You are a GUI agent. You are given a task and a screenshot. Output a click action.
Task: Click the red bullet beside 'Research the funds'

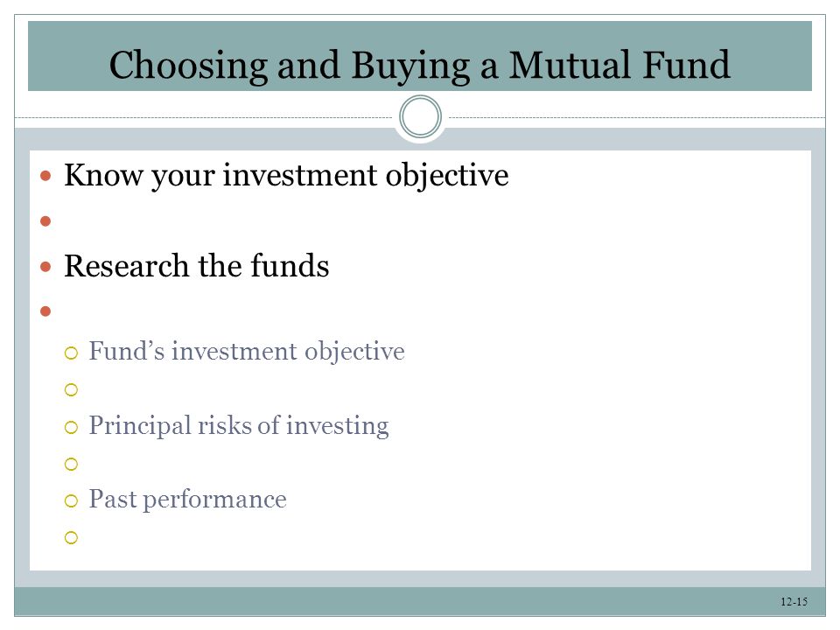(x=45, y=266)
